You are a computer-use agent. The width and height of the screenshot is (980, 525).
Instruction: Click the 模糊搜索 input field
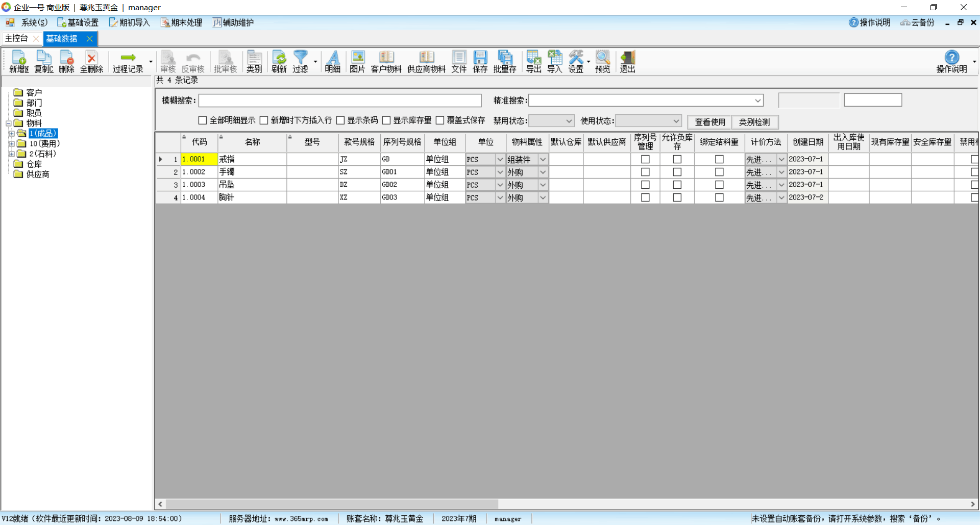[339, 101]
